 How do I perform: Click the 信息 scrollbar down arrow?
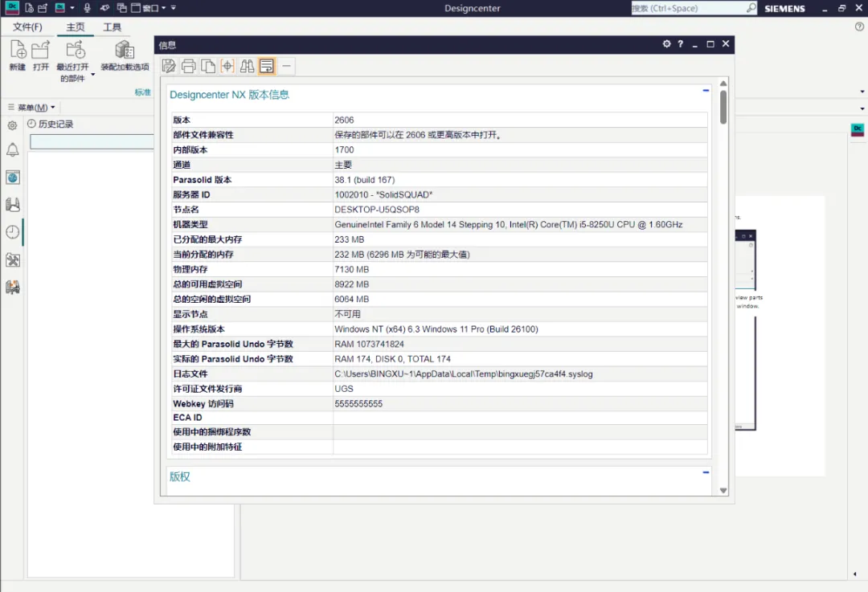point(723,490)
